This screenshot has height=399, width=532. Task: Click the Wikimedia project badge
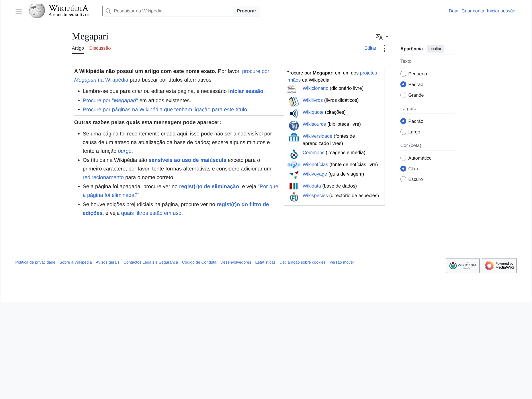[x=463, y=266]
